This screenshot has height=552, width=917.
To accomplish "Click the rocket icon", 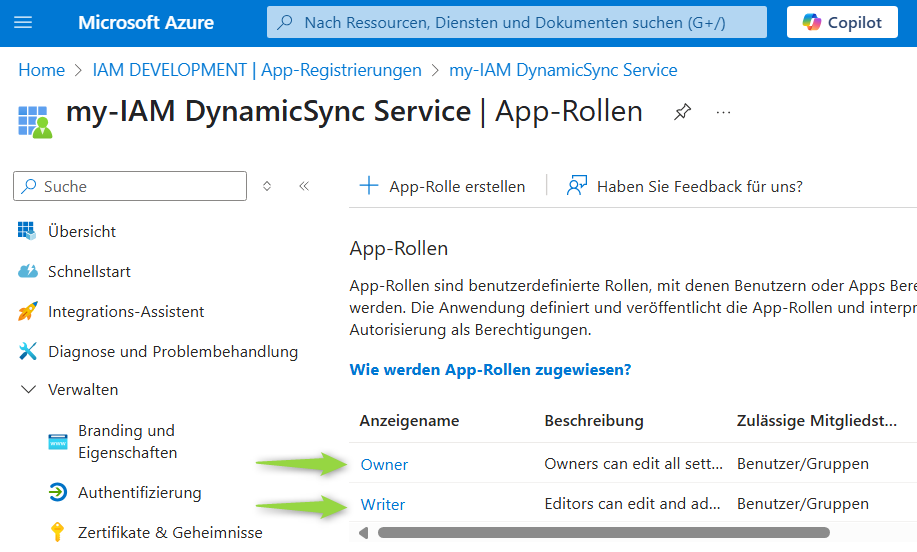I will [27, 311].
